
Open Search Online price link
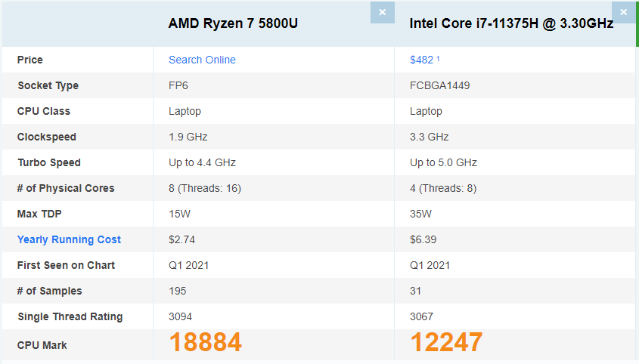[x=202, y=60]
